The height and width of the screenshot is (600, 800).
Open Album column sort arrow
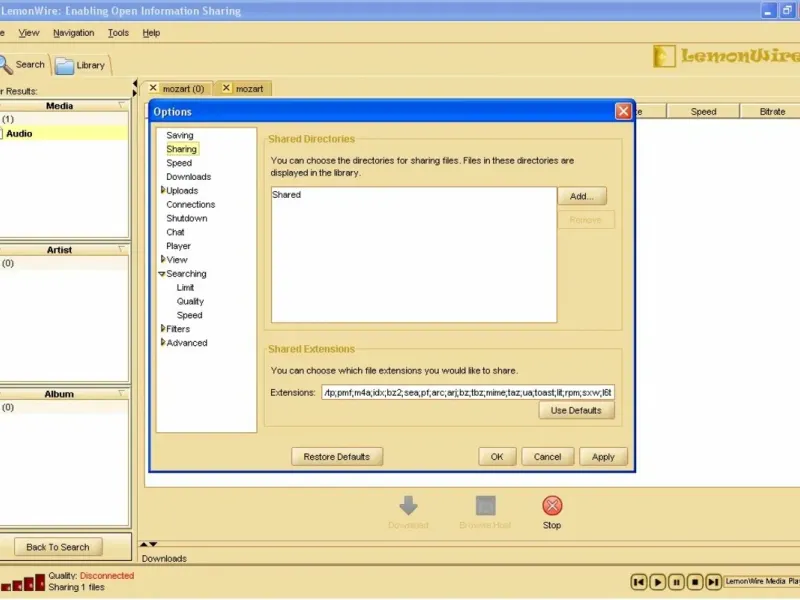pos(122,393)
